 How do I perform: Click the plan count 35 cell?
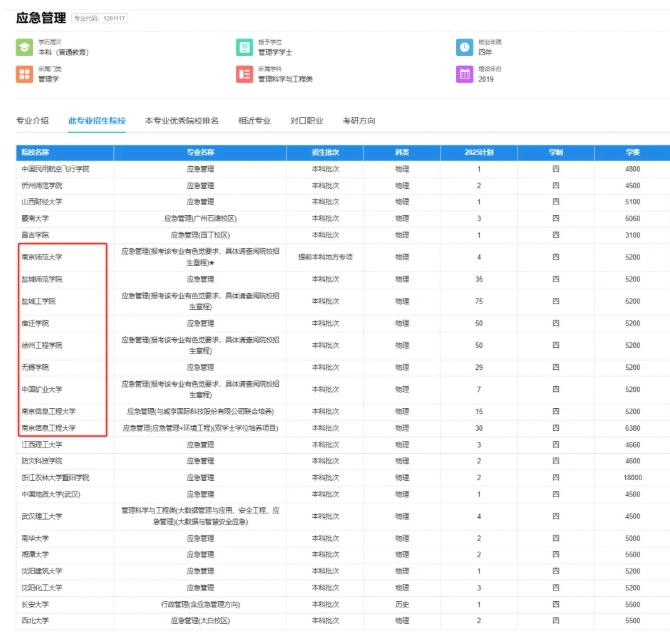(479, 279)
